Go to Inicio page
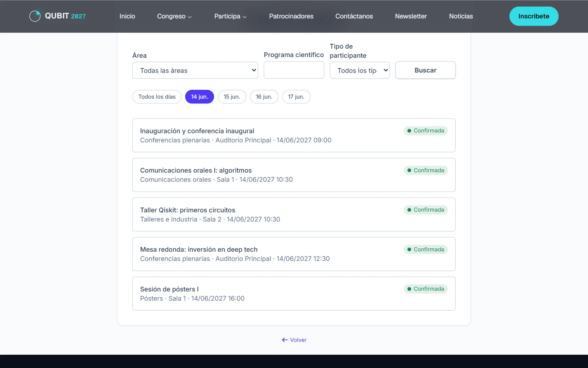Image resolution: width=588 pixels, height=368 pixels. point(127,16)
